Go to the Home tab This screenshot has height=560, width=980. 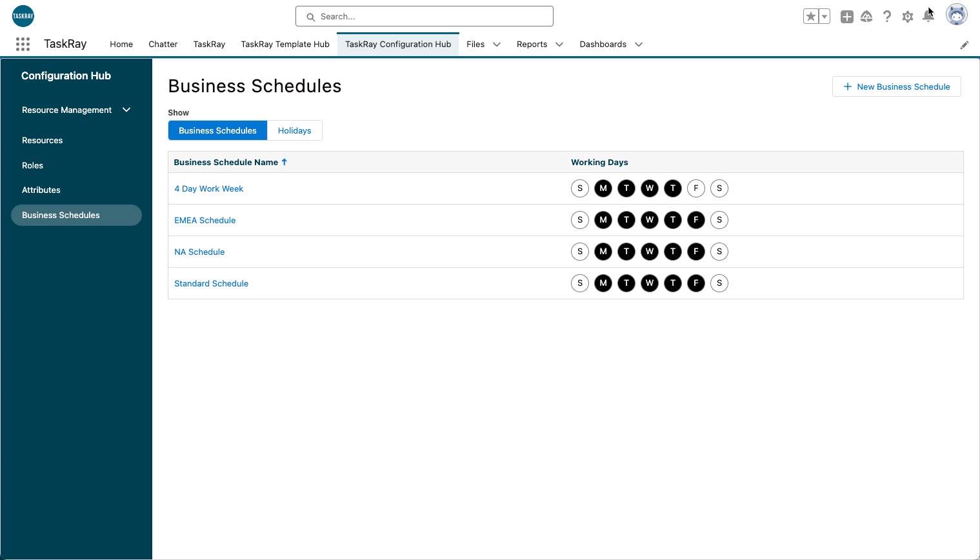click(x=121, y=45)
